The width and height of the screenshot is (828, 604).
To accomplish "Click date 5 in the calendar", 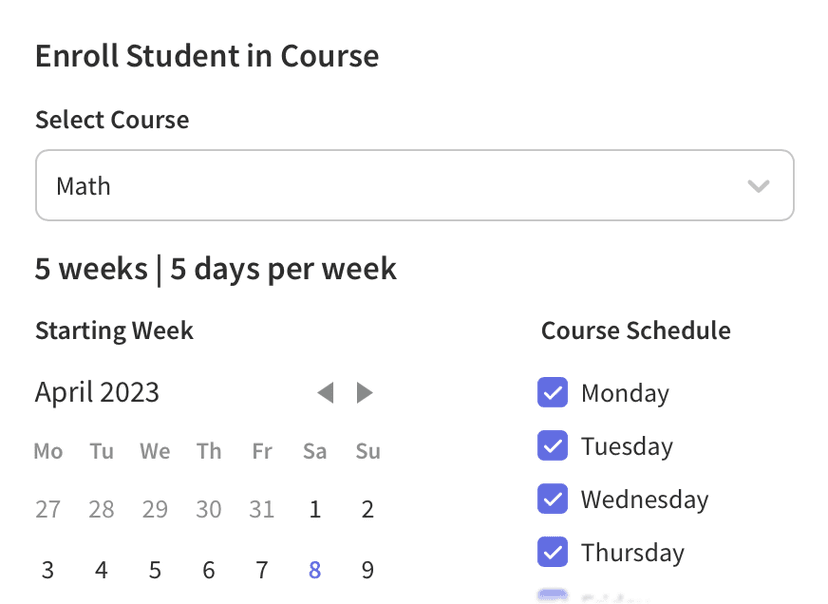I will pyautogui.click(x=155, y=570).
